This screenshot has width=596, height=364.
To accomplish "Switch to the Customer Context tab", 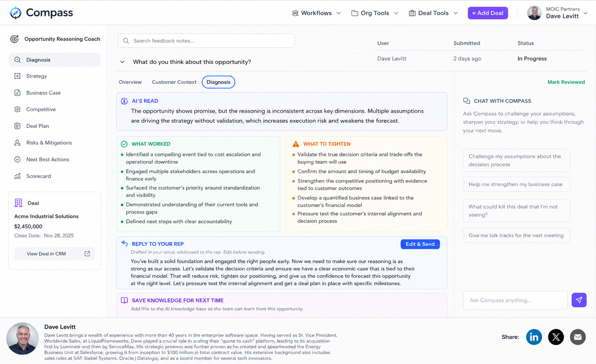I will (174, 82).
